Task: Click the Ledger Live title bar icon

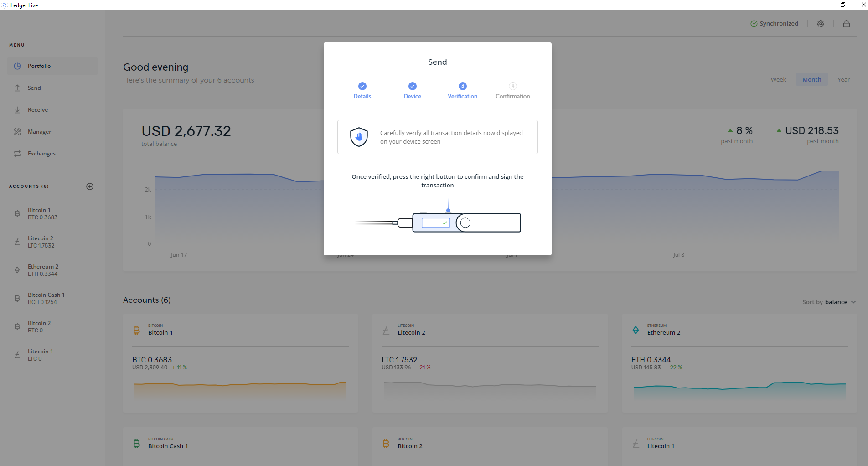Action: 5,5
